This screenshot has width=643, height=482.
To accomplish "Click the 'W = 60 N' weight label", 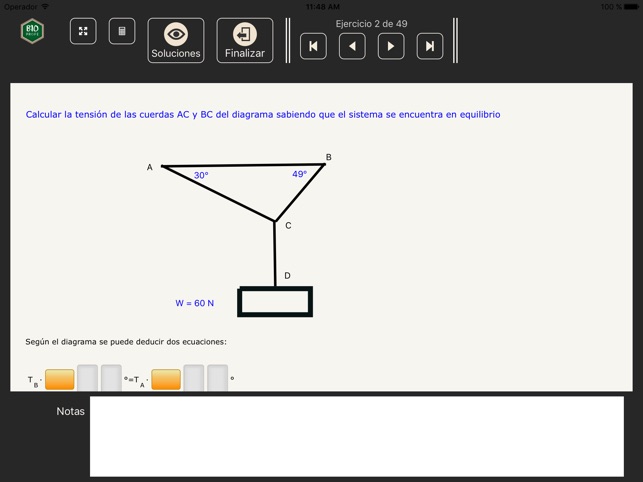I will click(x=195, y=303).
